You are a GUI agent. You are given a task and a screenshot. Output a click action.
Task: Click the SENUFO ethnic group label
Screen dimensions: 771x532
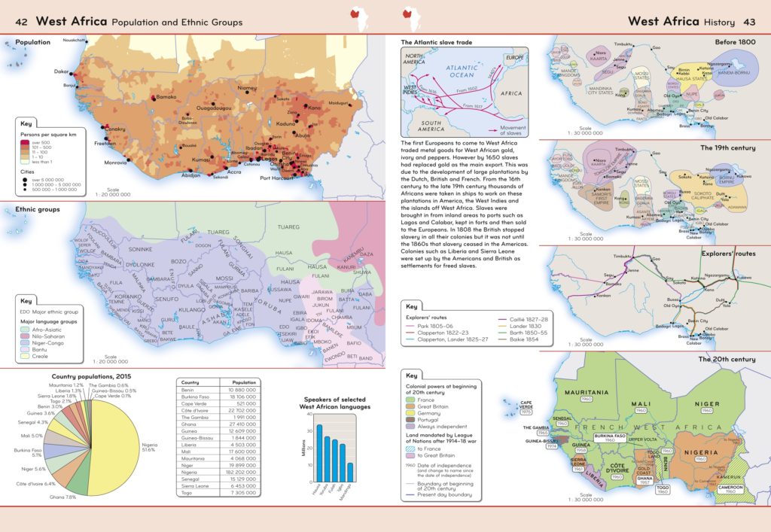(166, 299)
